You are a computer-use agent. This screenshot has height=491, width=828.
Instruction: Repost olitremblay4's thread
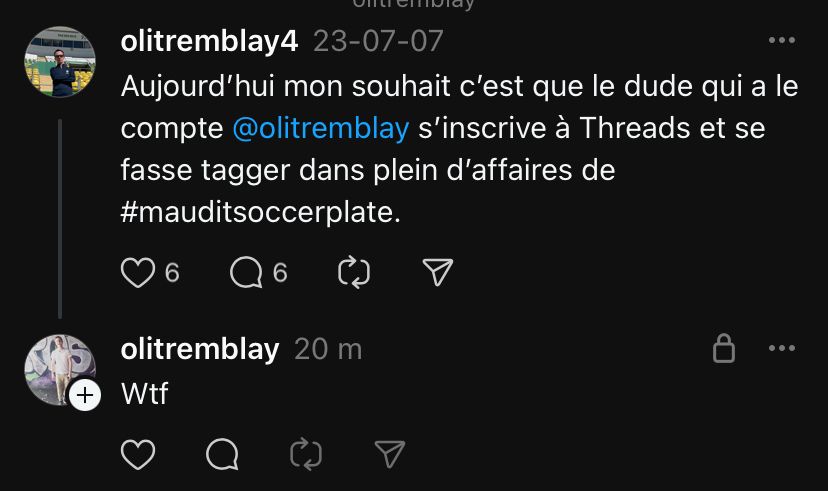click(x=354, y=272)
